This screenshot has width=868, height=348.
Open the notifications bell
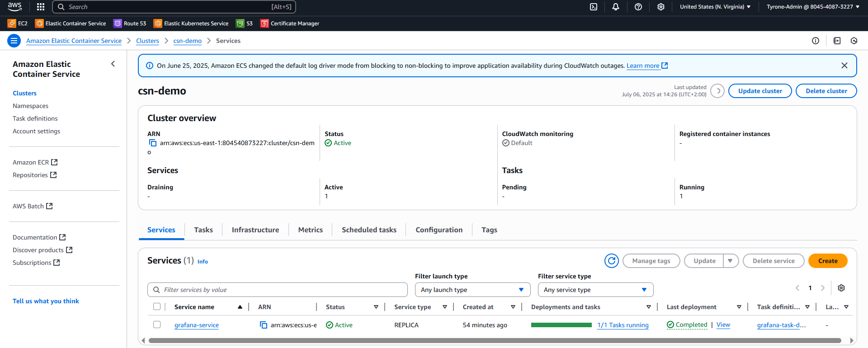tap(616, 7)
